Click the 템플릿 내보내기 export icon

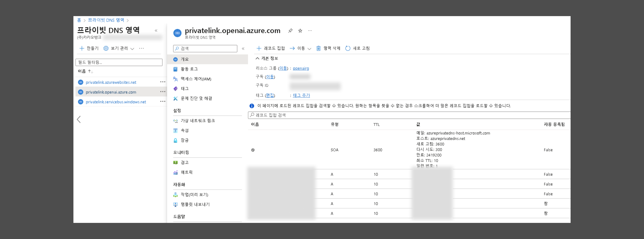pyautogui.click(x=176, y=204)
